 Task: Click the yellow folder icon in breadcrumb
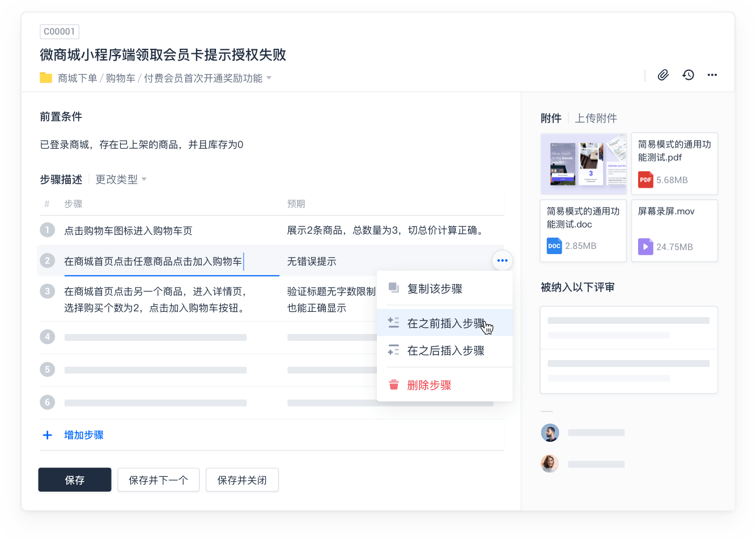click(x=46, y=78)
